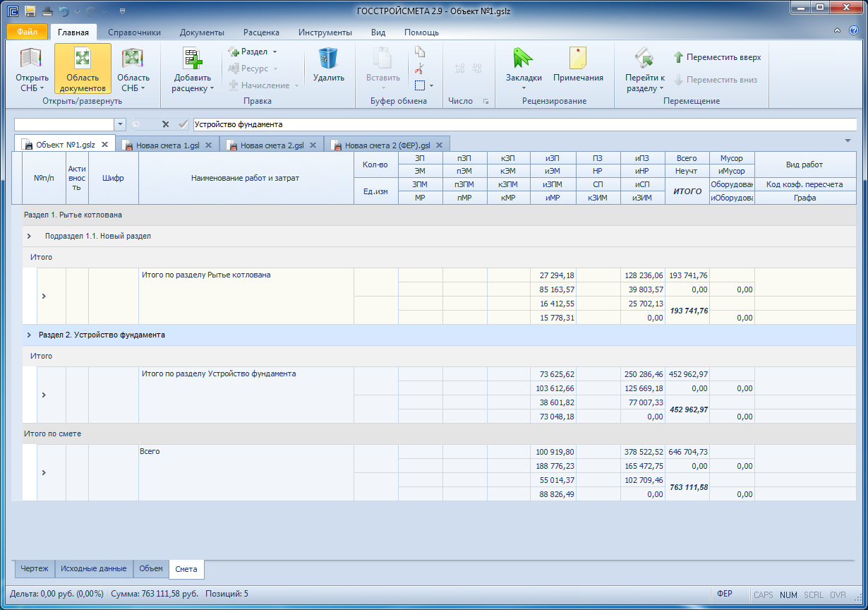Image resolution: width=868 pixels, height=610 pixels.
Task: Click the Примечания notes icon
Action: 578,57
